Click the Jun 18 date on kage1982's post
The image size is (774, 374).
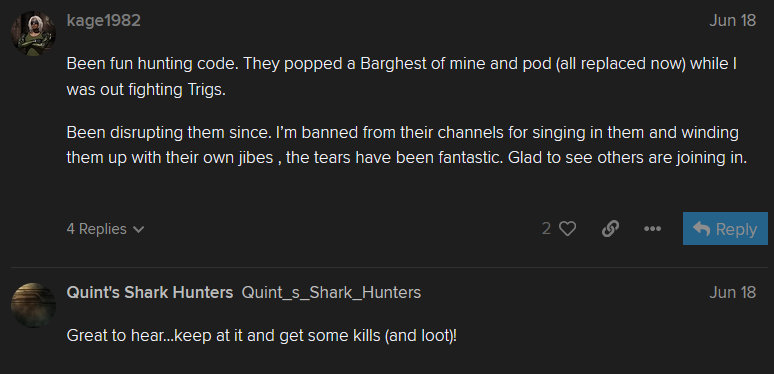click(x=733, y=21)
